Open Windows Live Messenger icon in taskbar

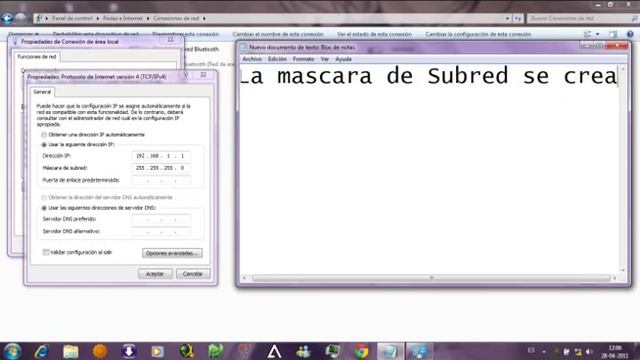point(303,351)
